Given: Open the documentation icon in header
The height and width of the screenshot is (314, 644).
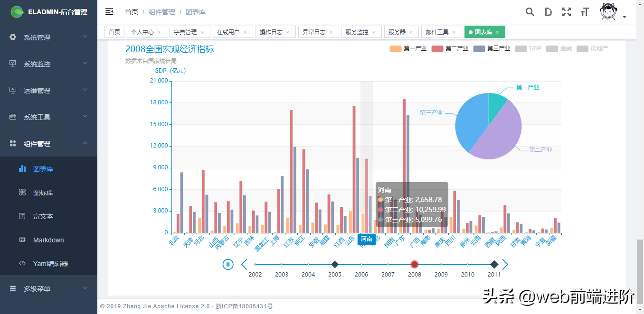Looking at the screenshot, I should click(x=548, y=12).
